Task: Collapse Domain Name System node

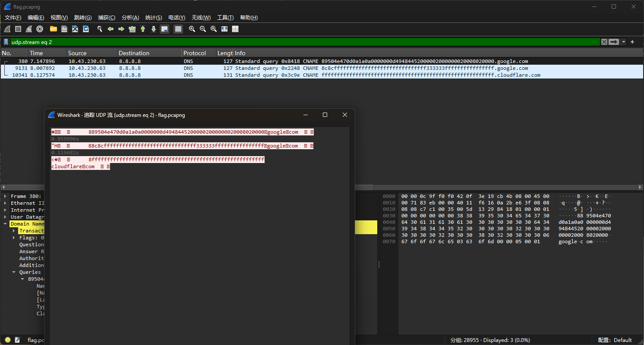Action: 6,224
